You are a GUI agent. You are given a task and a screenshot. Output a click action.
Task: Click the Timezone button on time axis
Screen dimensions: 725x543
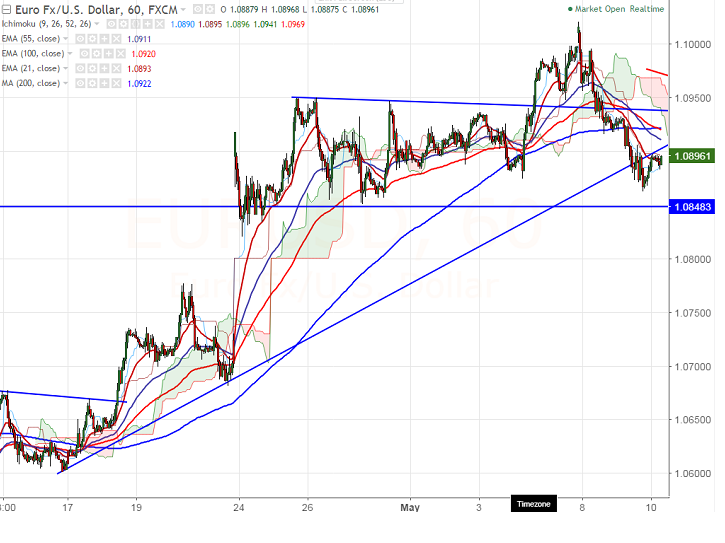534,504
